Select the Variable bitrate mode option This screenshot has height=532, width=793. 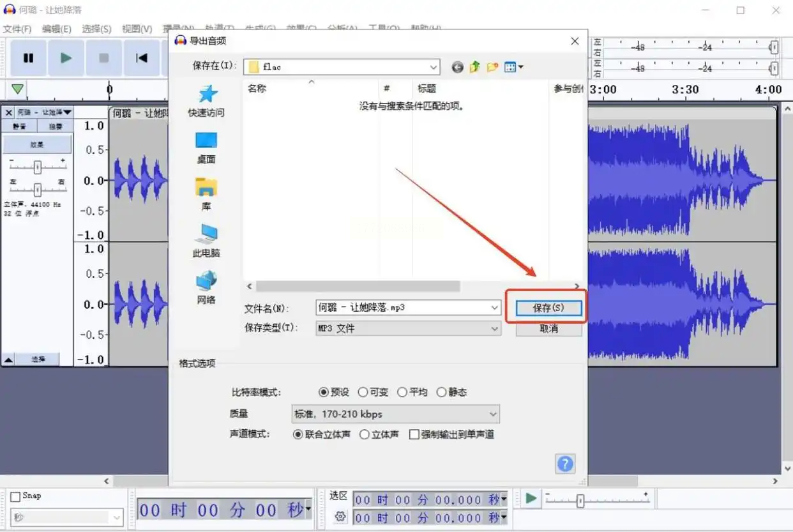(363, 392)
